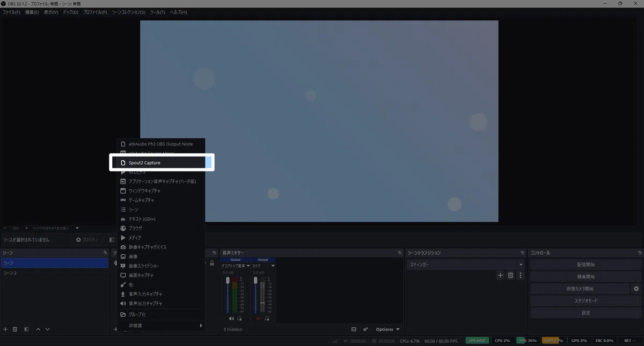Start the virtual camera 仮想カメラ開始

coord(580,289)
